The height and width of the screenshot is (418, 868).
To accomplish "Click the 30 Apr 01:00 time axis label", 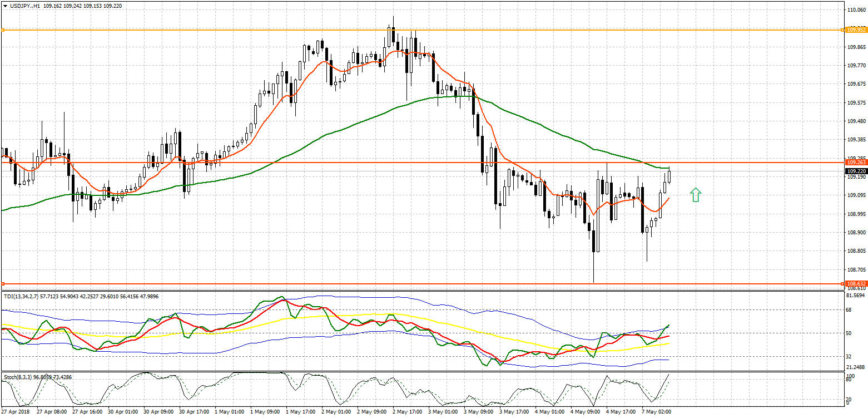I will pos(123,412).
